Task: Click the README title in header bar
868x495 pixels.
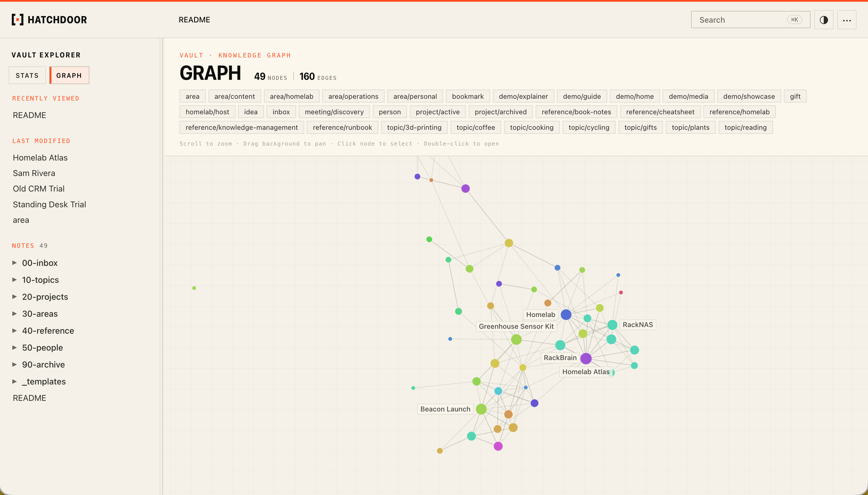Action: (x=194, y=20)
